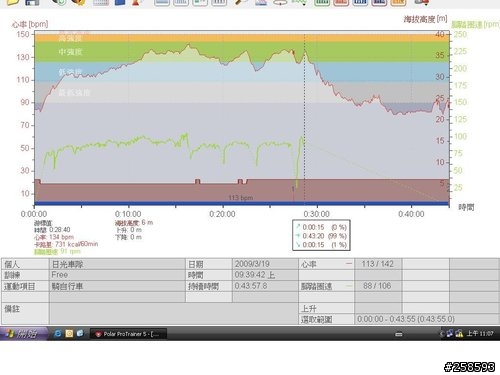Click the 海拔高度 [m] axis title
The height and width of the screenshot is (375, 500).
point(426,19)
